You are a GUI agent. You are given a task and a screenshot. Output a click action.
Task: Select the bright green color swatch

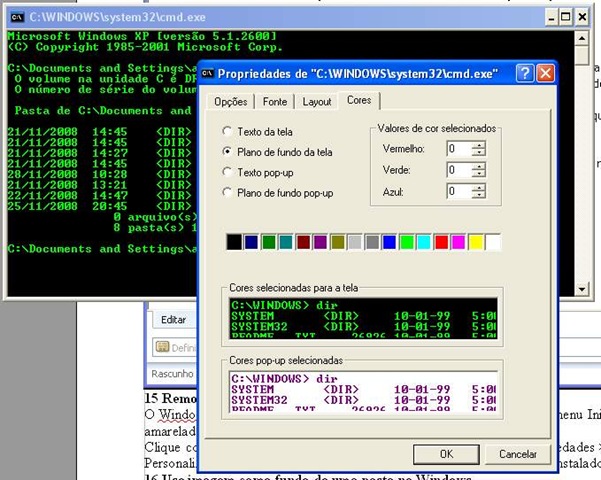[x=407, y=242]
